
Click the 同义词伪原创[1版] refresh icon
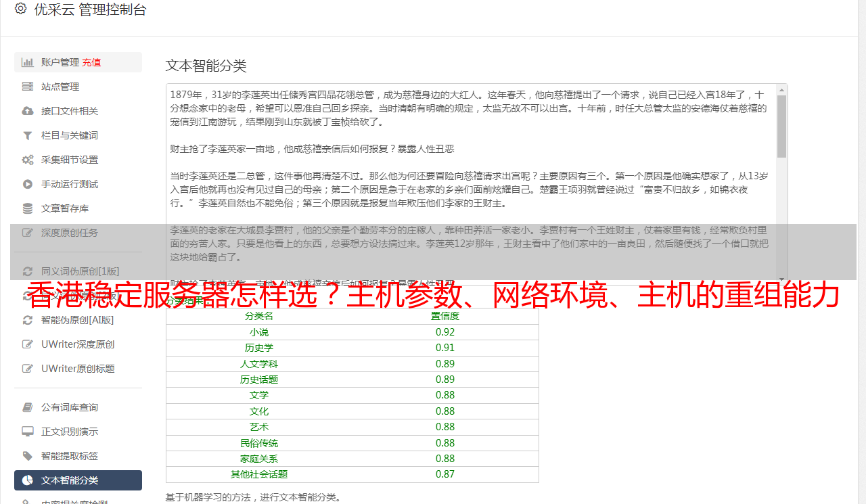[28, 271]
